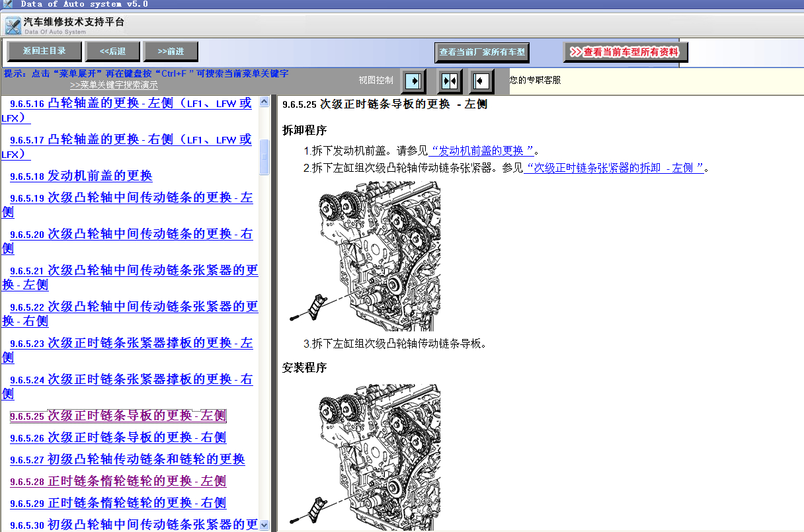Click the installation procedure engine diagram

pyautogui.click(x=364, y=457)
